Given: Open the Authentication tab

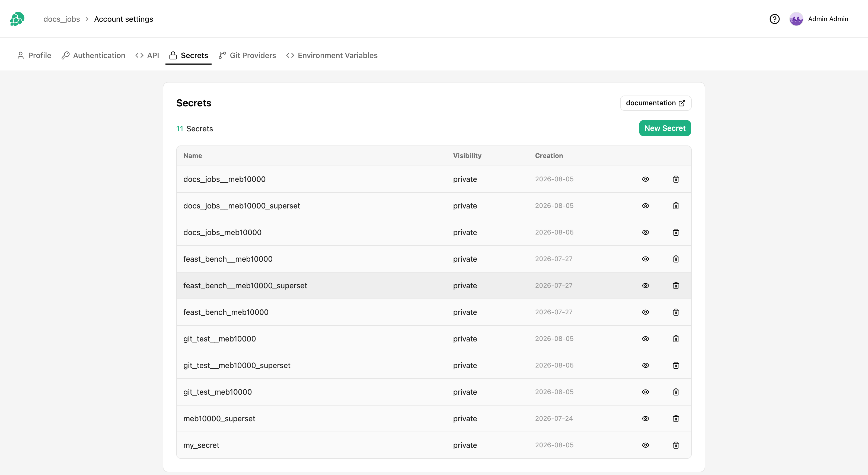Looking at the screenshot, I should pyautogui.click(x=93, y=55).
